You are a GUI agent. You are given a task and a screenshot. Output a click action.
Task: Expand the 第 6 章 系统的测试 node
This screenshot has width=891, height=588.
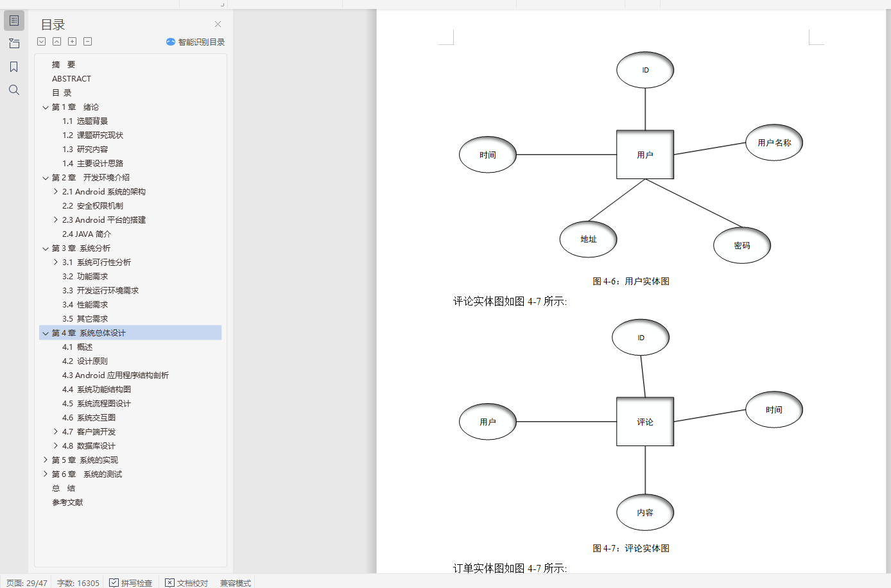[x=46, y=474]
